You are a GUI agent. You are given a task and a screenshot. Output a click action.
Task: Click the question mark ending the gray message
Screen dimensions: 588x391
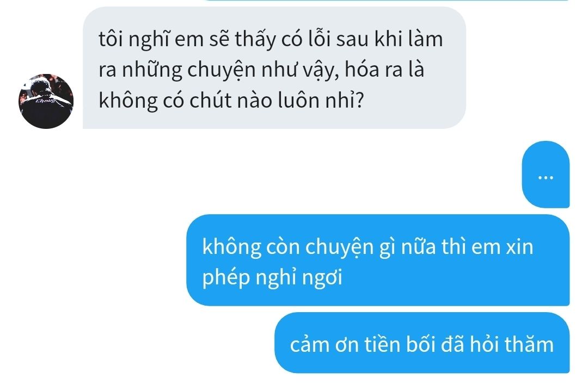tap(359, 101)
